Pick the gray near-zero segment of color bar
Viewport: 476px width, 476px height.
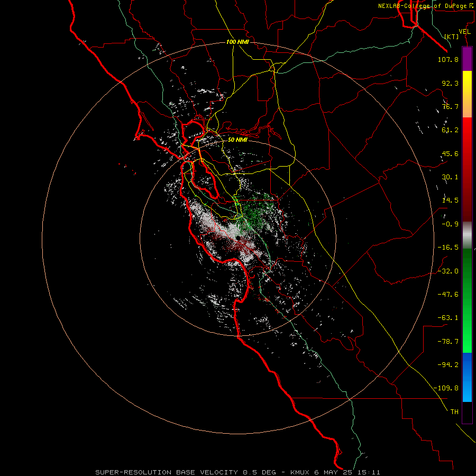(x=467, y=234)
